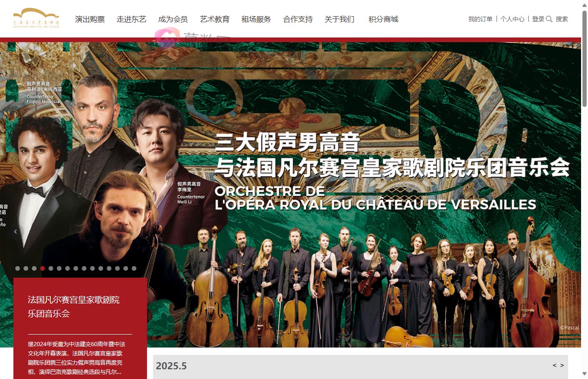Click scrollbar up arrow at top
Screen dimensions: 588x379
(584, 4)
